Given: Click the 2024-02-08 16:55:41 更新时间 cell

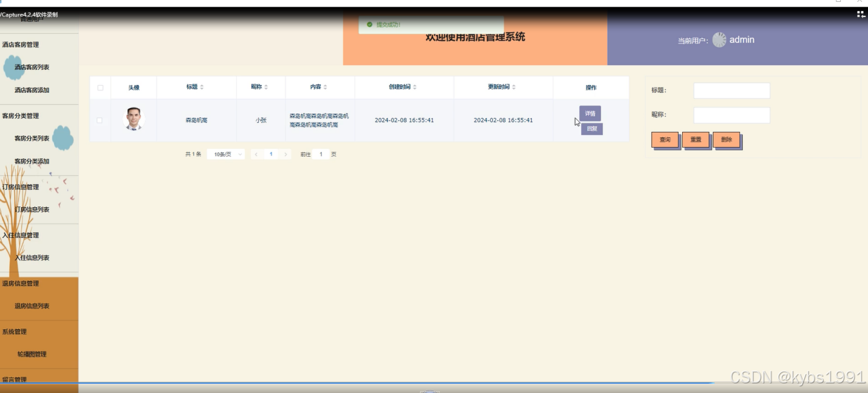Looking at the screenshot, I should click(504, 120).
